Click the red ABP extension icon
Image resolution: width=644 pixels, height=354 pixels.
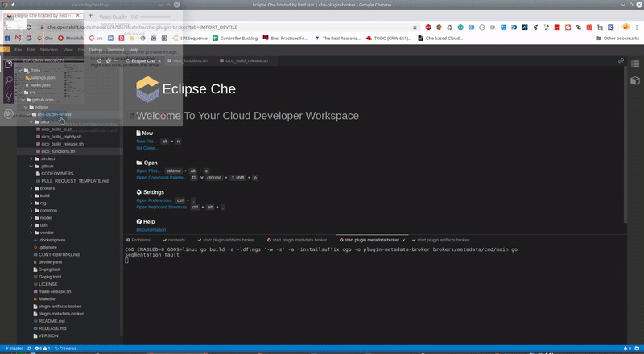coord(428,27)
